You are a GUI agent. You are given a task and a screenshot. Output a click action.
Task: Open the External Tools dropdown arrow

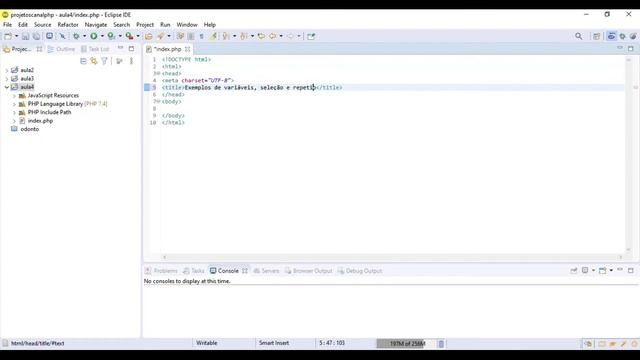[138, 36]
